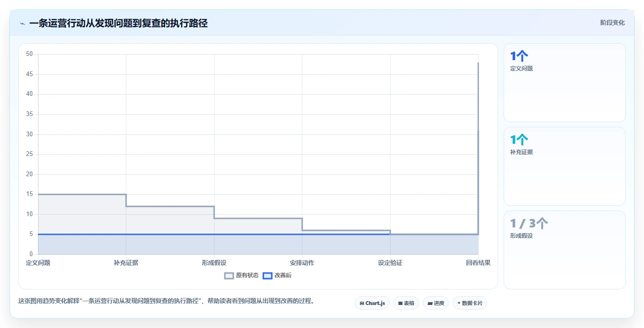Click the 回看结果 x-axis label

click(478, 263)
